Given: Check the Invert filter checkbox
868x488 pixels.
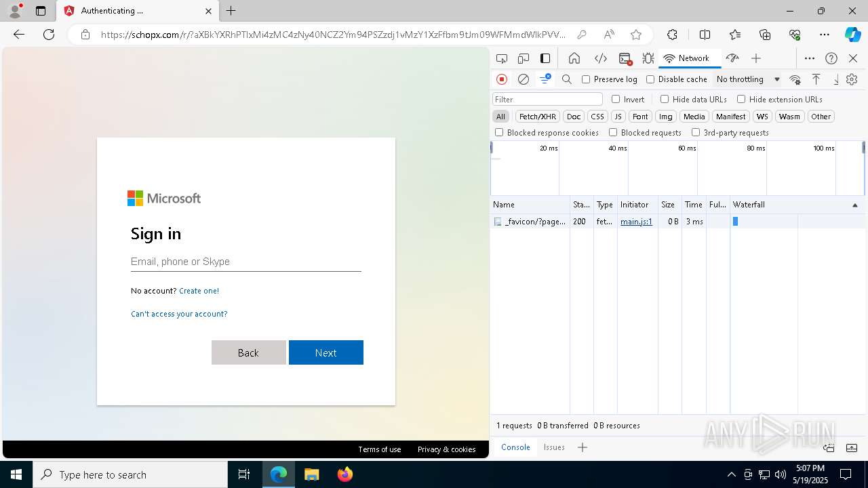Looking at the screenshot, I should coord(616,99).
